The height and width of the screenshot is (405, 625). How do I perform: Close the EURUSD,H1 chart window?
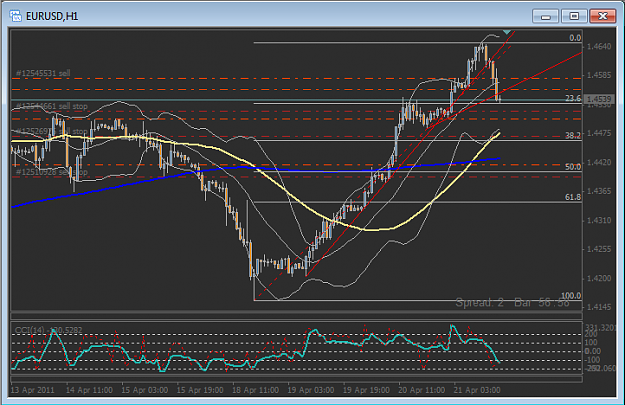(x=603, y=16)
